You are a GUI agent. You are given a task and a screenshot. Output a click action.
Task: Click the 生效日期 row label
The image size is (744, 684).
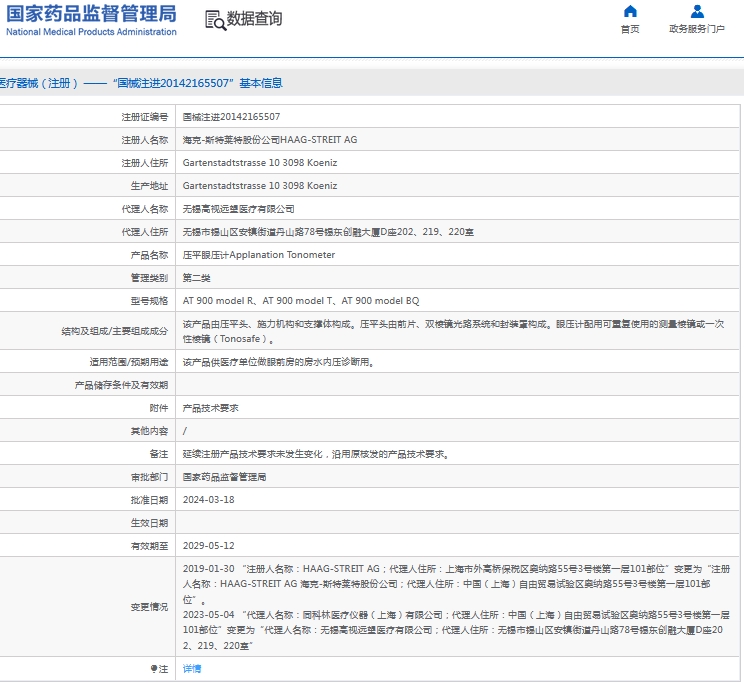pyautogui.click(x=149, y=523)
